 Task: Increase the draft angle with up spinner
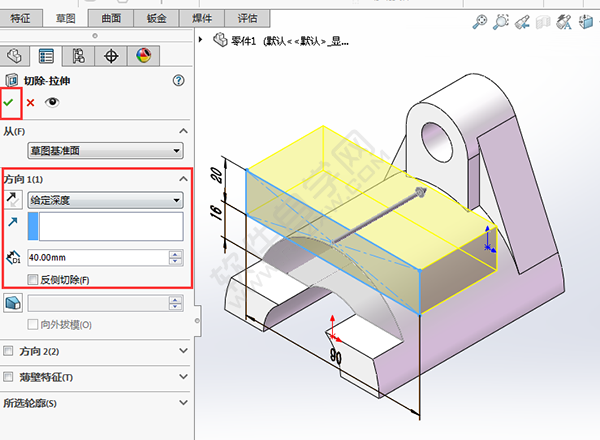coord(176,300)
